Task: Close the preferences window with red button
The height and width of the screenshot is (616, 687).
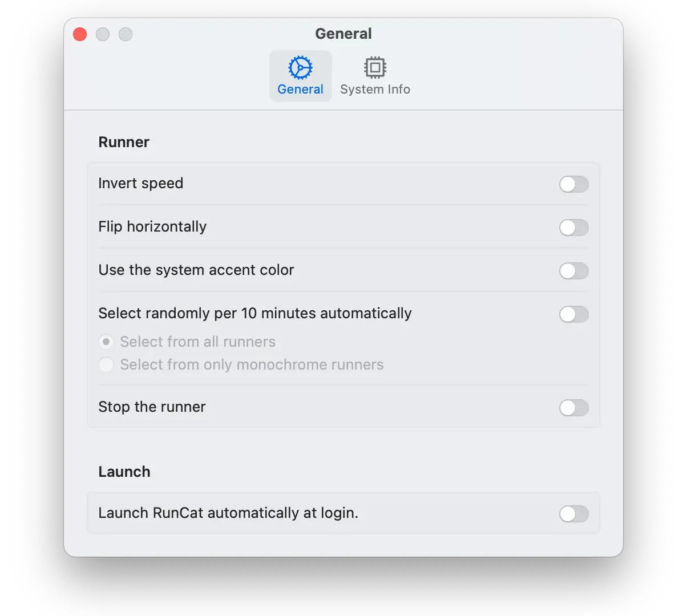Action: point(80,34)
